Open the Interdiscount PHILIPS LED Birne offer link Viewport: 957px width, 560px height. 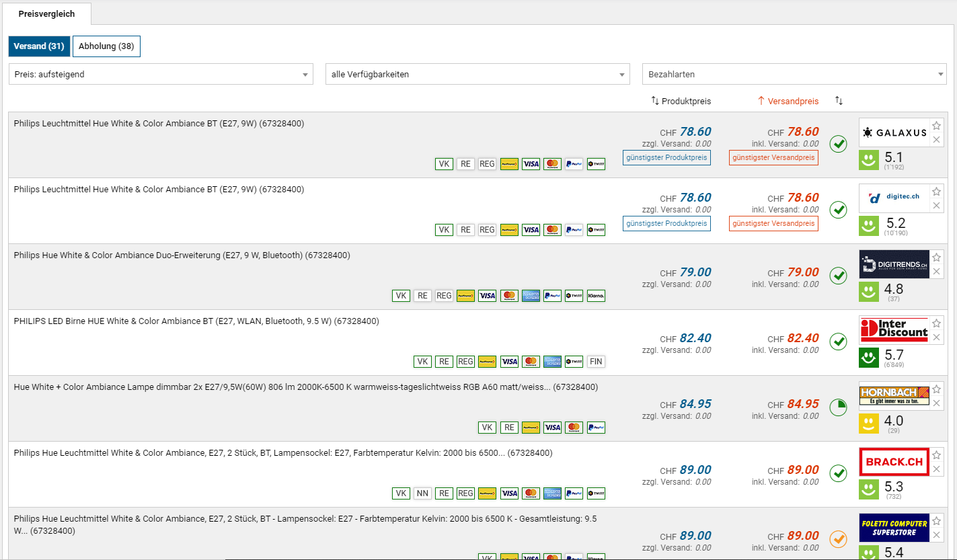tap(196, 321)
